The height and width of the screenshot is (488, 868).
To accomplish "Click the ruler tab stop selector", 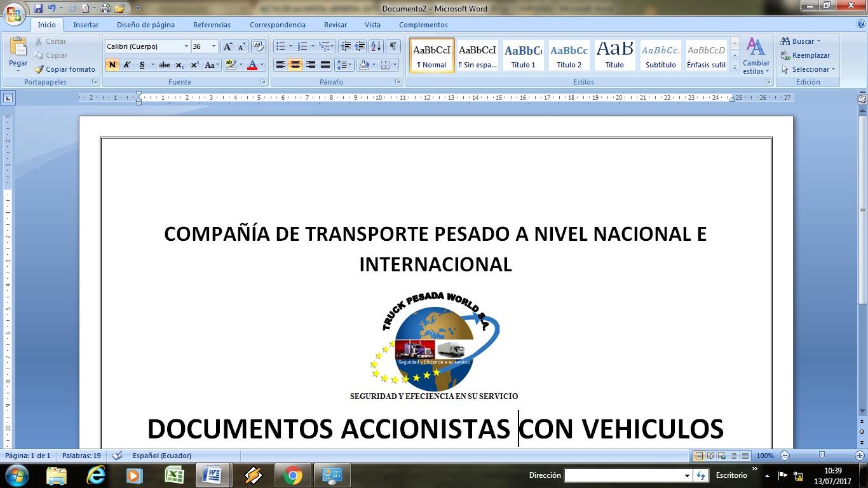I will [8, 98].
